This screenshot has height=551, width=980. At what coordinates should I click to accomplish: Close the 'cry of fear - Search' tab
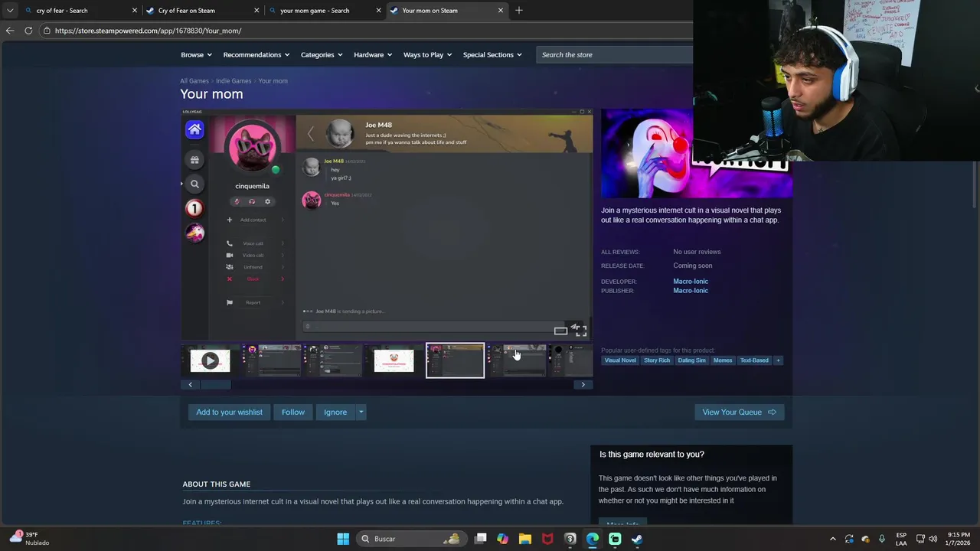[135, 11]
